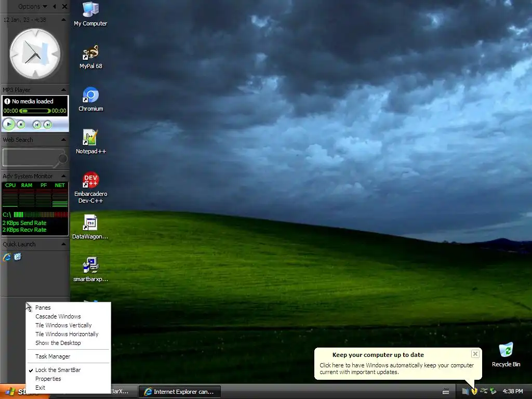Skip to next track in MP3 Player
The image size is (532, 399).
[x=47, y=125]
